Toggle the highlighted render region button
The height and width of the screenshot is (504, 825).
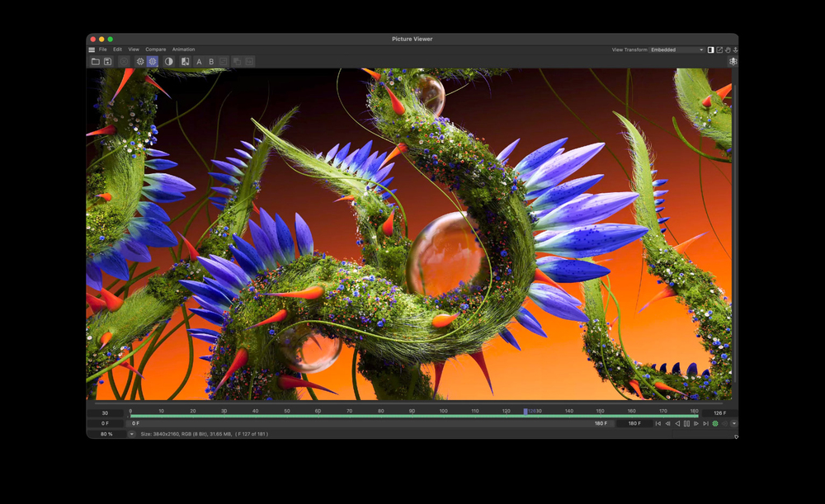(x=152, y=62)
